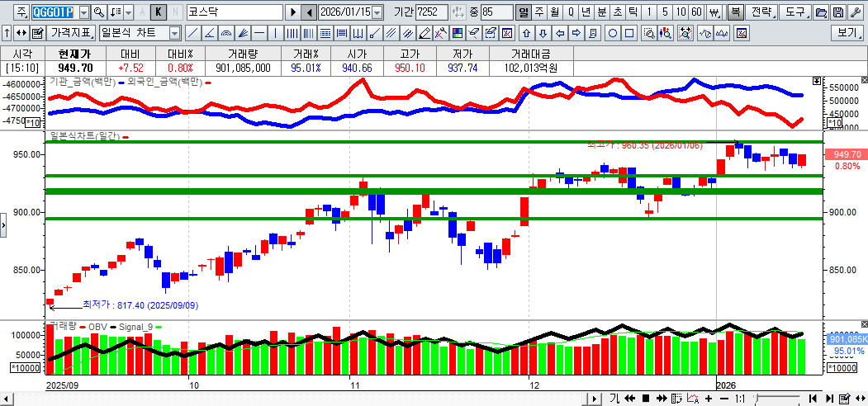The width and height of the screenshot is (868, 406).
Task: Open chart settings wrench icon
Action: 855,12
